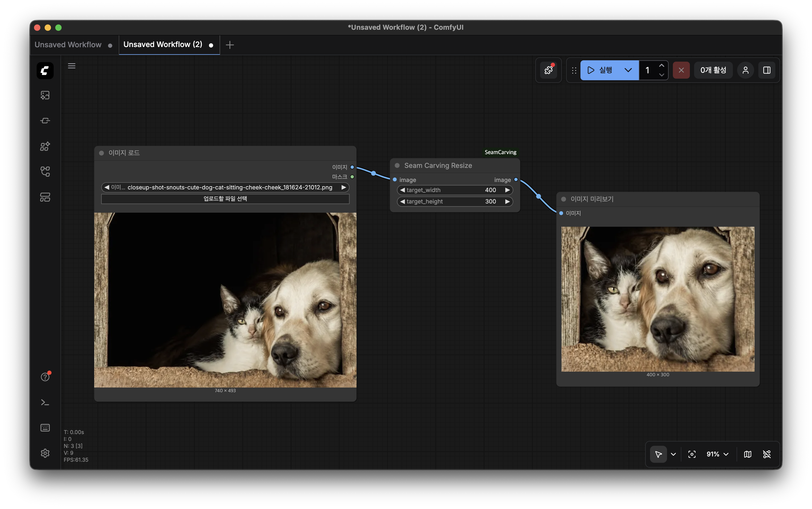Switch to the first Unsaved Workflow tab
Image resolution: width=812 pixels, height=509 pixels.
click(68, 45)
